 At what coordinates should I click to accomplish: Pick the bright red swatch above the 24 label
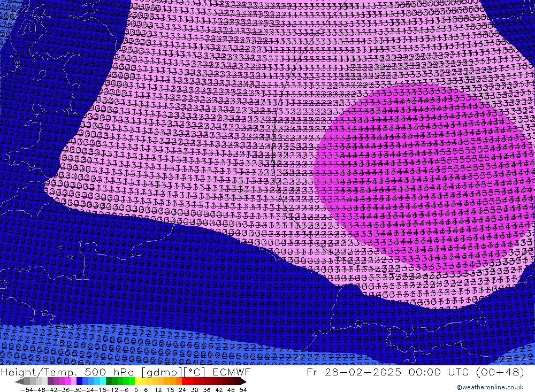pos(185,381)
